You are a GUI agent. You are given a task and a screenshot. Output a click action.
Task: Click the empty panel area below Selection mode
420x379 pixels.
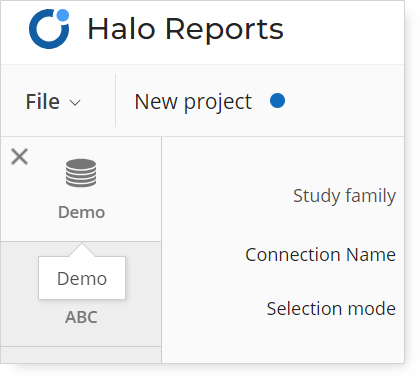pos(283,342)
